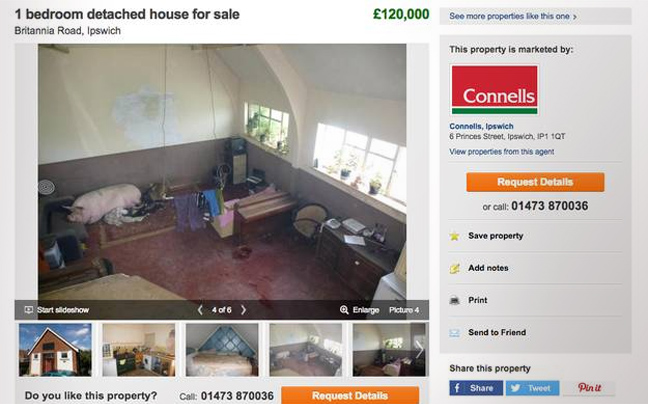Click the Start slideshow icon

(x=29, y=310)
